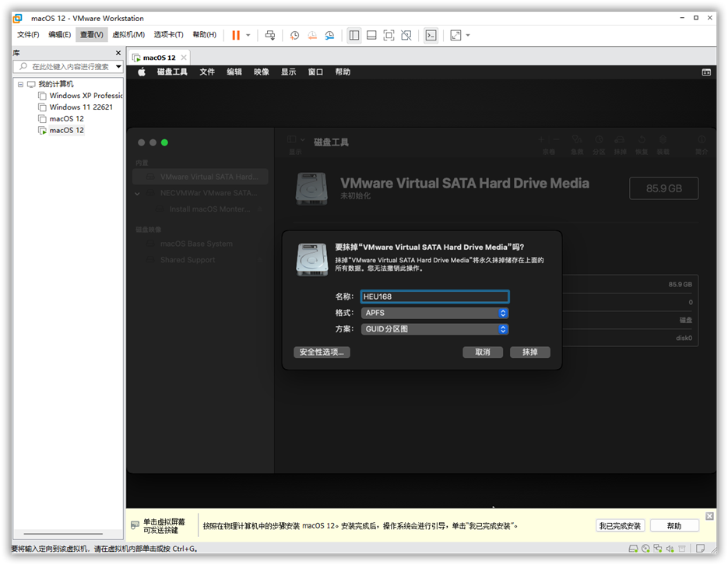Open the 虚拟机(M) menu
This screenshot has width=728, height=565.
tap(128, 35)
